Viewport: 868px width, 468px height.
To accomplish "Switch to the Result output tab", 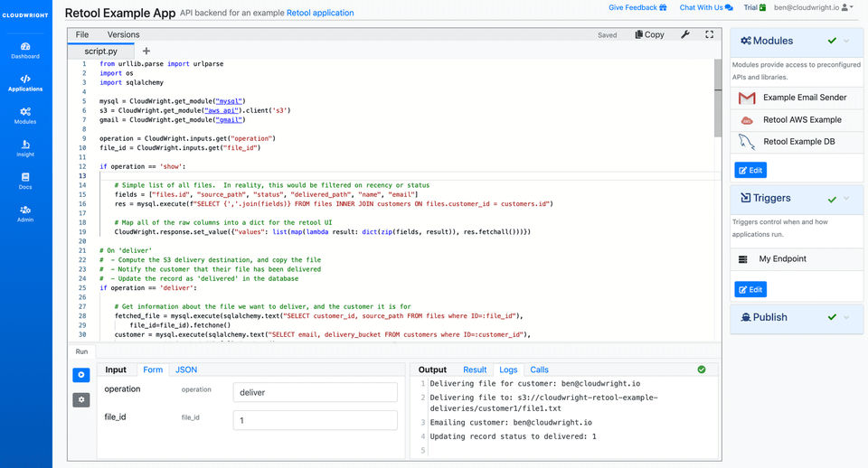I will 475,370.
